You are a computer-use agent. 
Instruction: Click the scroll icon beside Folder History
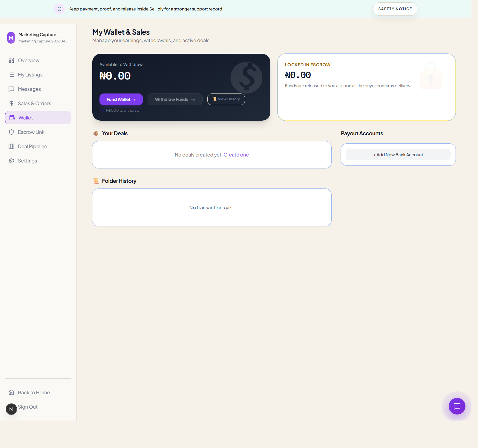tap(96, 181)
